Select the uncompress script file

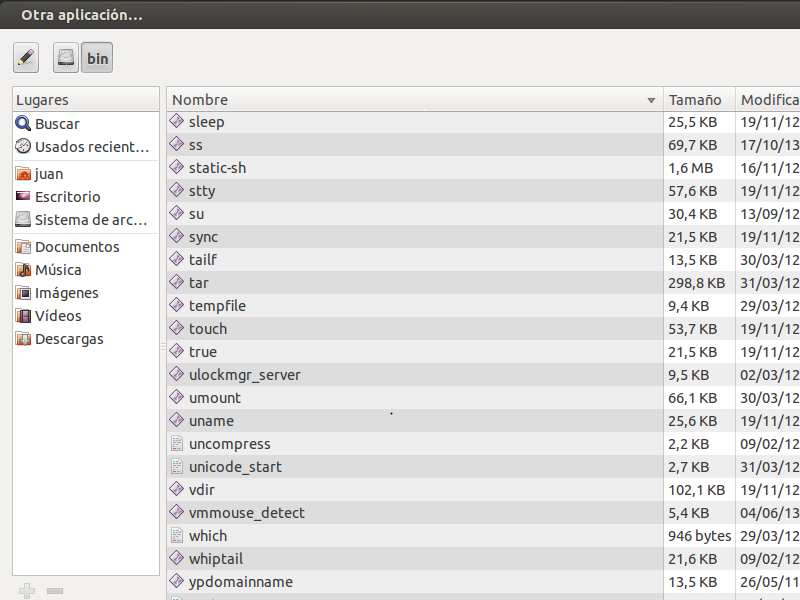click(x=229, y=444)
